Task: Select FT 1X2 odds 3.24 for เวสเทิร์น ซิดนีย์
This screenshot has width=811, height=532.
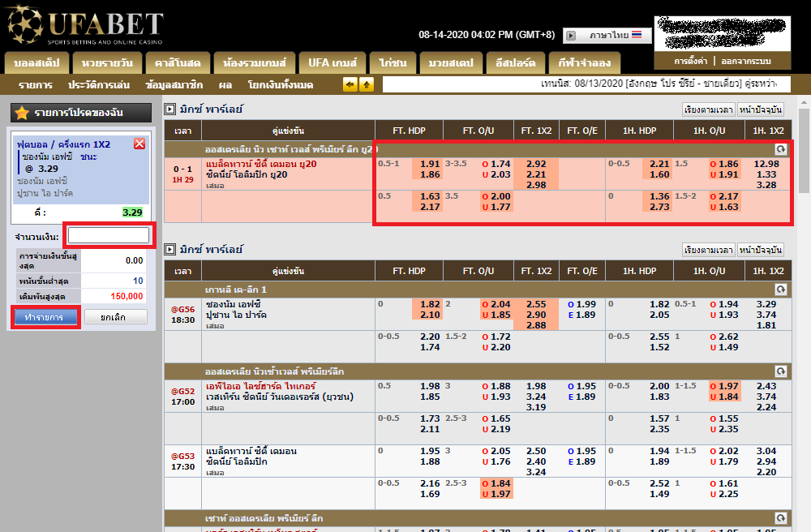Action: point(536,397)
